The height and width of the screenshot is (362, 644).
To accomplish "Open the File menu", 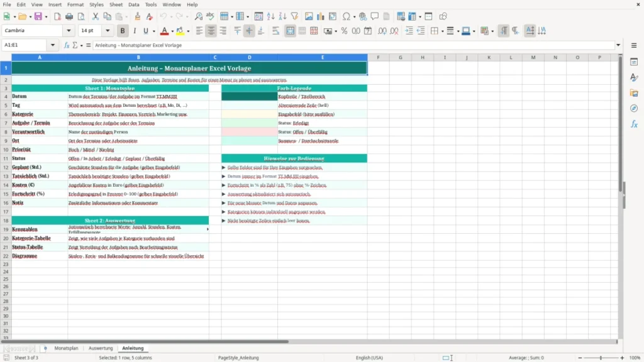I will 7,4.
